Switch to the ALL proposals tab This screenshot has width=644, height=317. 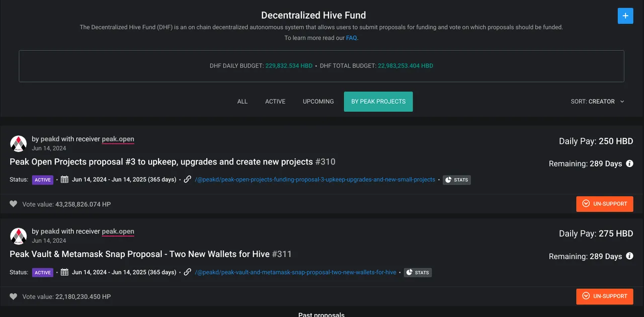243,102
